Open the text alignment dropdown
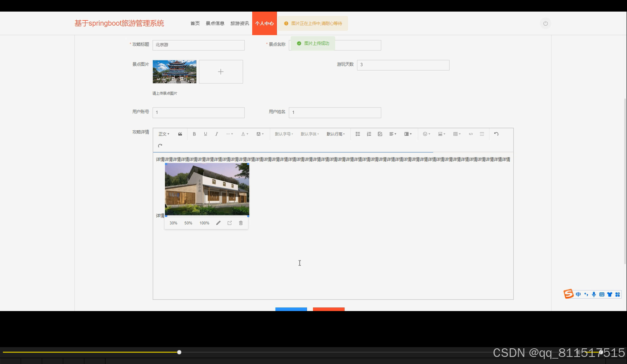Image resolution: width=627 pixels, height=364 pixels. click(x=393, y=134)
